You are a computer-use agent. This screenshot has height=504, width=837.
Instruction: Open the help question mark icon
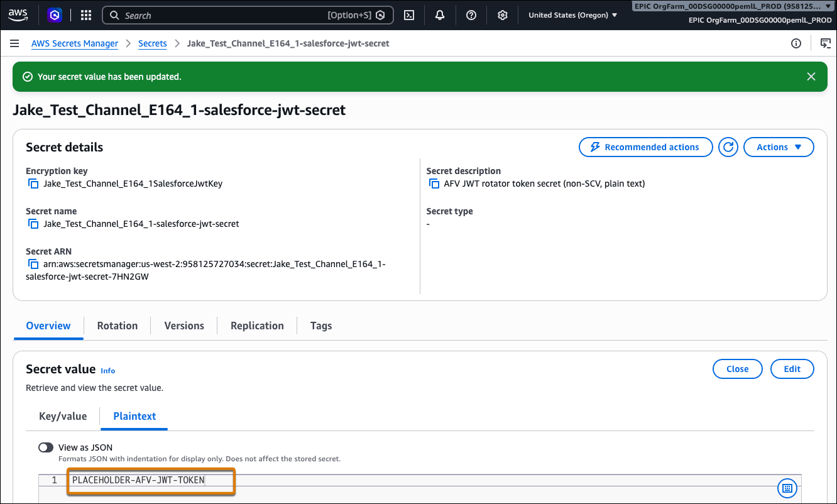[471, 15]
